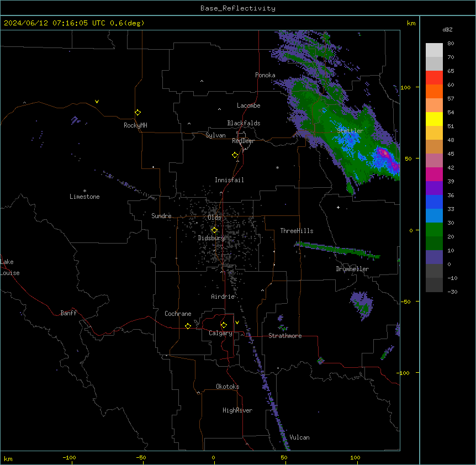
Task: Click the Stettler city label
Action: (350, 131)
